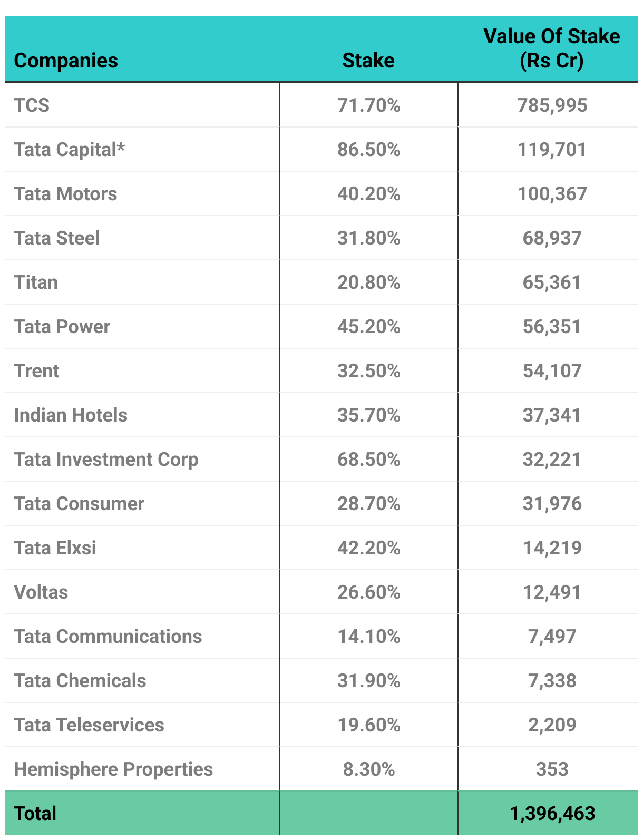Click the Indian Hotels row label
The height and width of the screenshot is (840, 643).
click(71, 415)
